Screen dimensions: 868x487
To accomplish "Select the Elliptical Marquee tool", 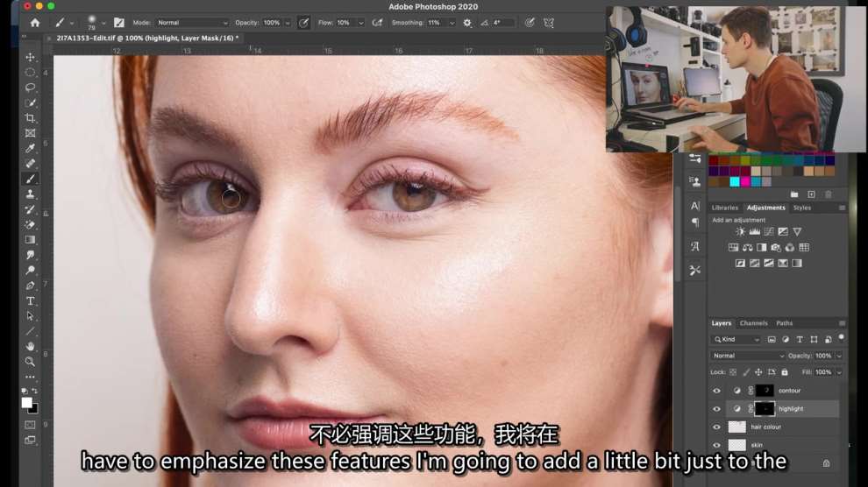I will [30, 73].
